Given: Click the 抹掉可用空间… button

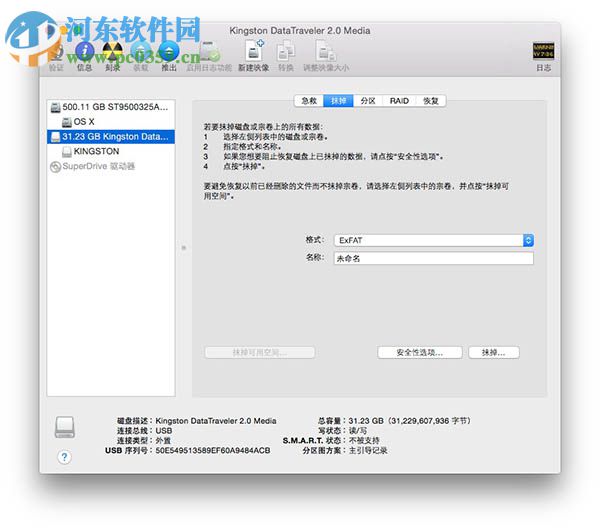Looking at the screenshot, I should click(260, 352).
